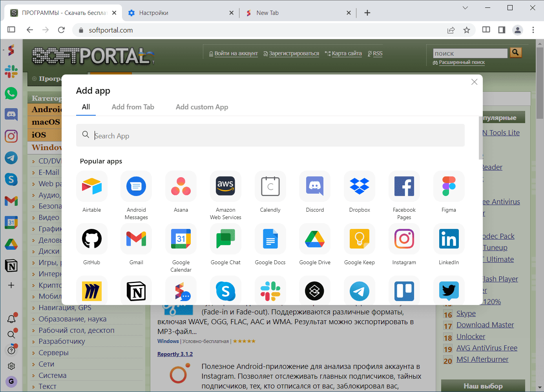Screen dimensions: 544x392
Task: Switch to the All tab in Add app
Action: point(86,107)
